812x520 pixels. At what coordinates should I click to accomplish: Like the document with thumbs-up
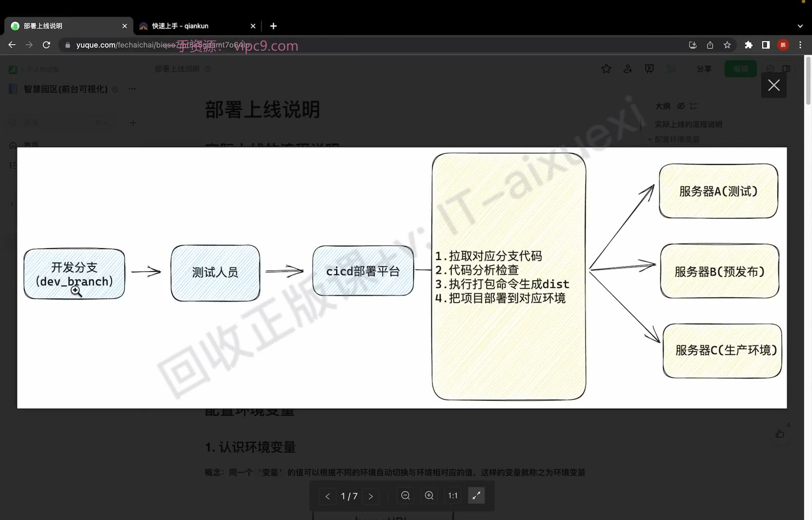[x=780, y=434]
